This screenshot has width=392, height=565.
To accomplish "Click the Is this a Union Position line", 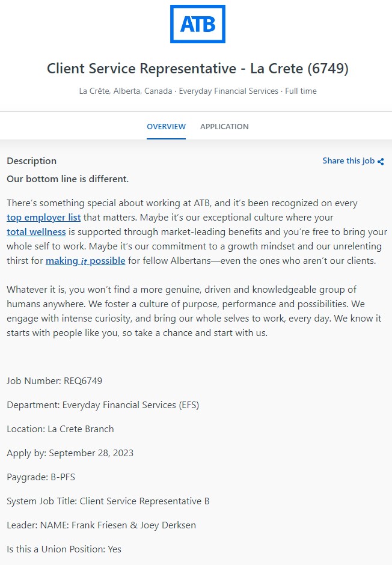I will point(64,549).
